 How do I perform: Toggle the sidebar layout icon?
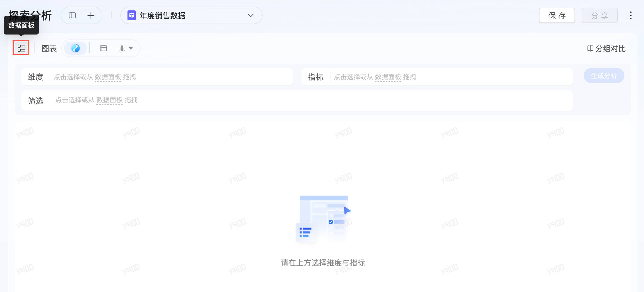[72, 15]
